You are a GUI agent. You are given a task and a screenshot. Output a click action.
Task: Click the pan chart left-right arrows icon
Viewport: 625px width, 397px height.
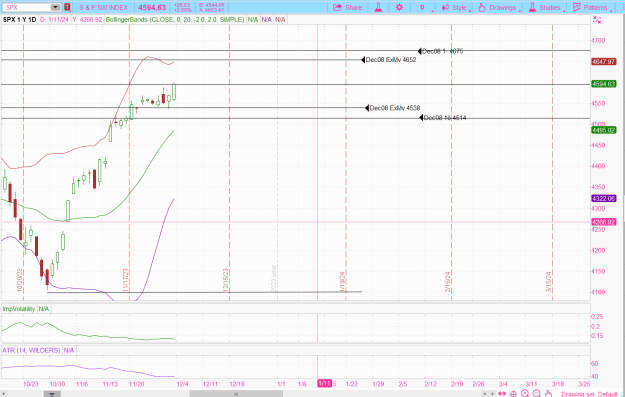click(502, 394)
